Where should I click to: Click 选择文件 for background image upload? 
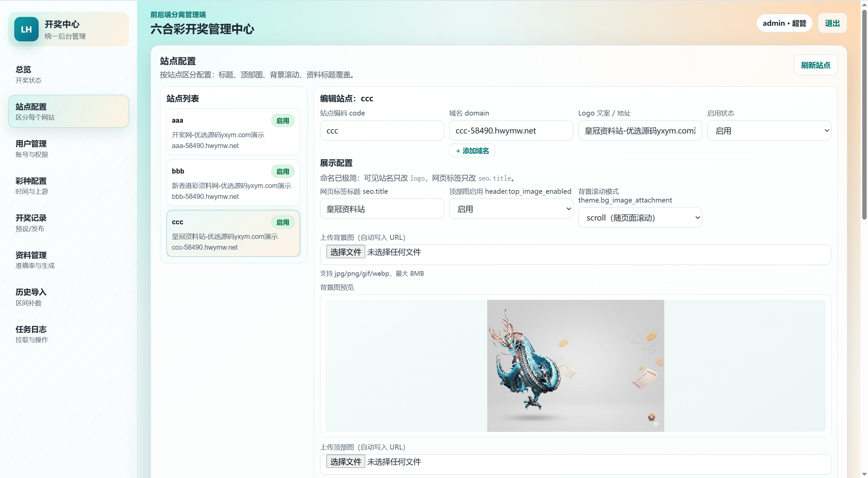346,252
